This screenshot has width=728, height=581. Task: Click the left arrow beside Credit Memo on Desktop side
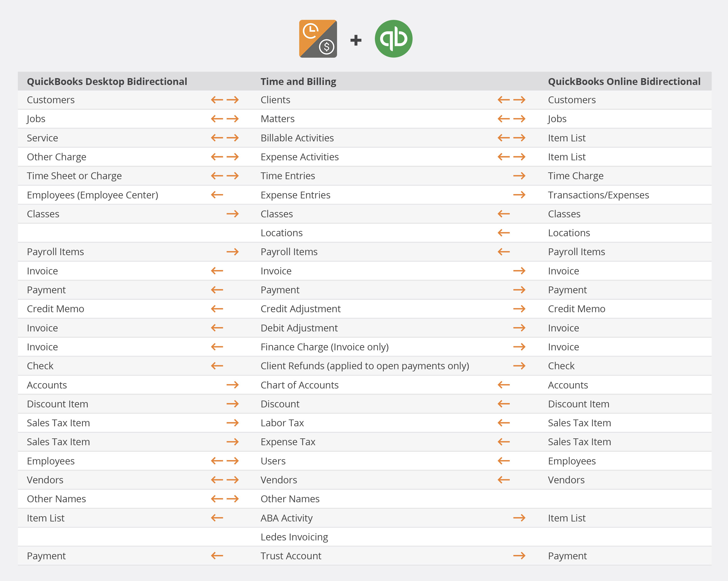click(217, 308)
